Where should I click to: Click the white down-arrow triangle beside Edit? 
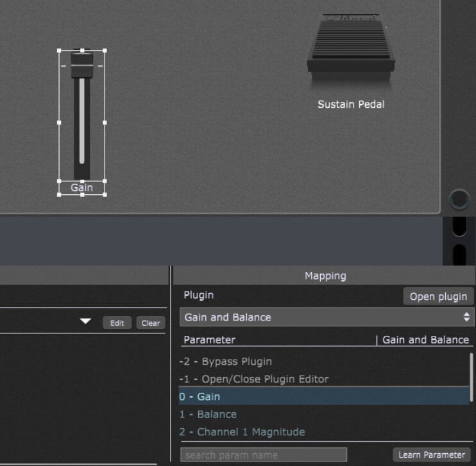click(x=85, y=322)
